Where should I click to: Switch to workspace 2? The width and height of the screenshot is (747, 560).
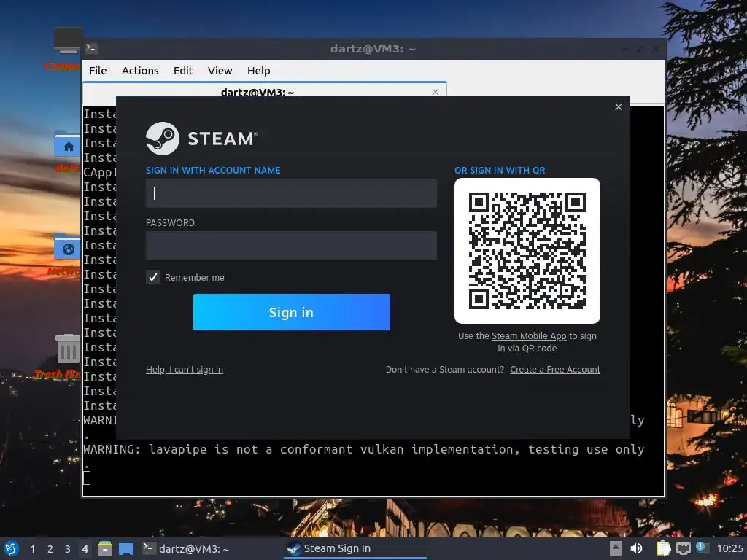coord(50,549)
